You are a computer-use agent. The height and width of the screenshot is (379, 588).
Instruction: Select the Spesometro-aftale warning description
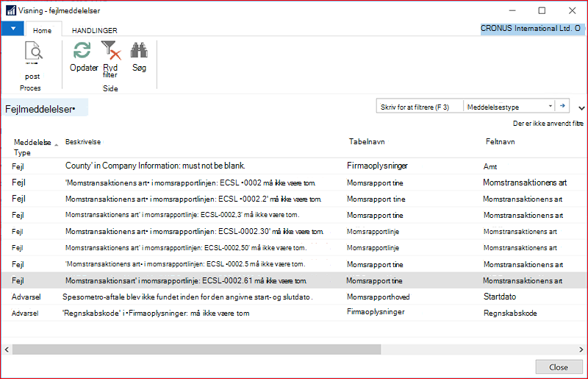pos(187,297)
